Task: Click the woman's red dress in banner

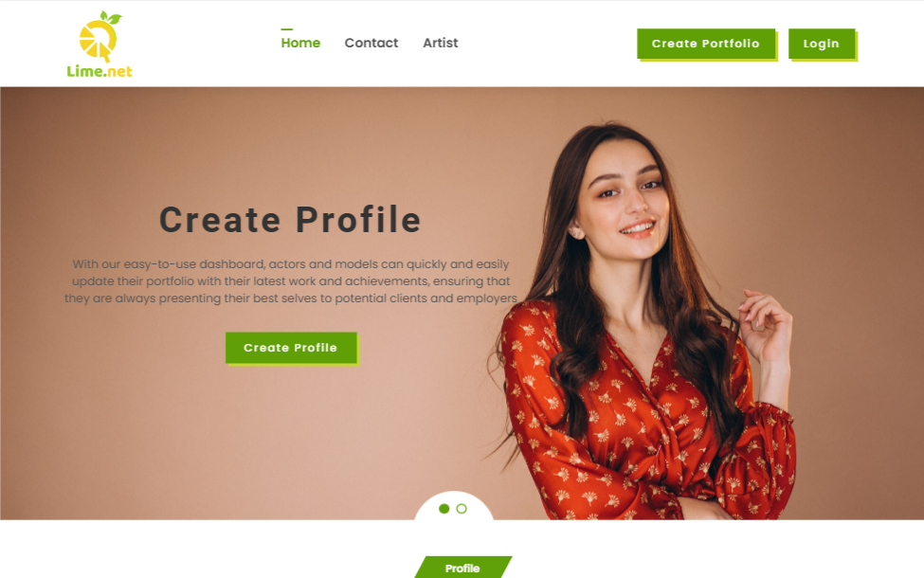Action: point(625,424)
